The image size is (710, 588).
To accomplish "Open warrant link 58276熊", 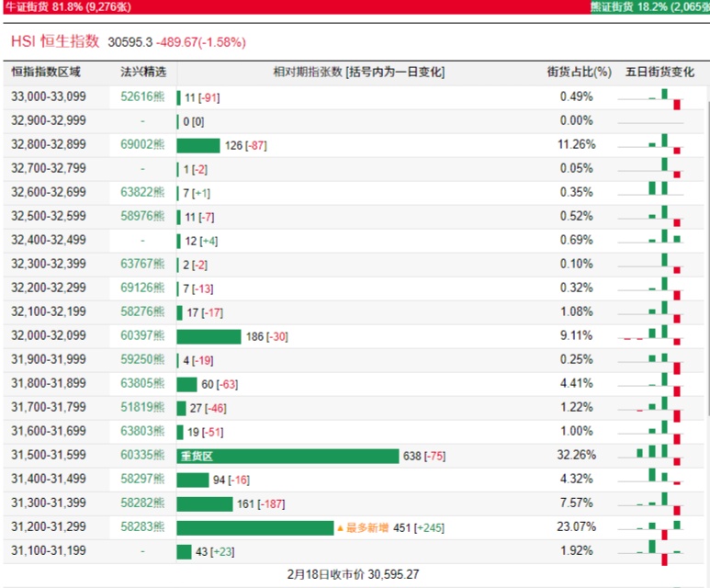I will click(x=142, y=311).
